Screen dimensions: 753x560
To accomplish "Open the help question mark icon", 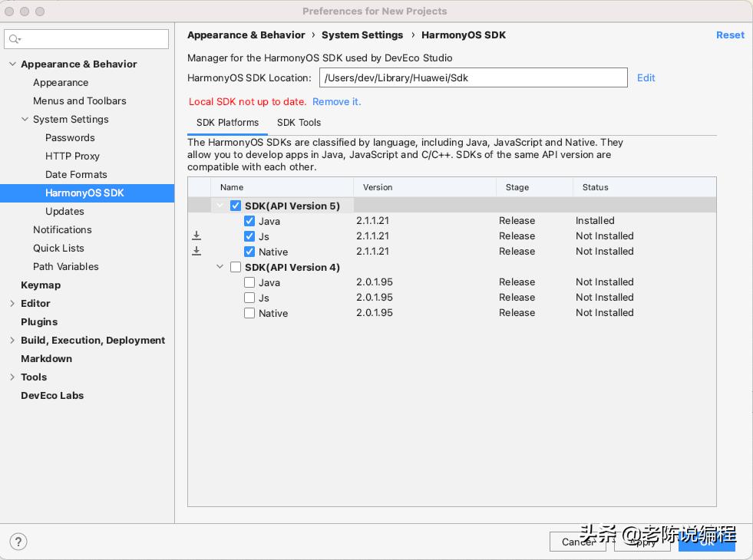I will point(18,541).
